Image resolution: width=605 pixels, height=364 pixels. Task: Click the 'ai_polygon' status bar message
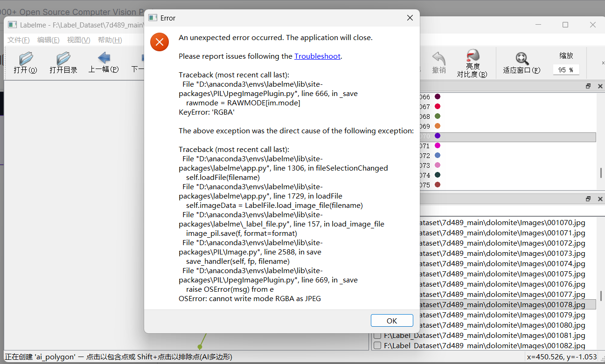click(x=118, y=357)
